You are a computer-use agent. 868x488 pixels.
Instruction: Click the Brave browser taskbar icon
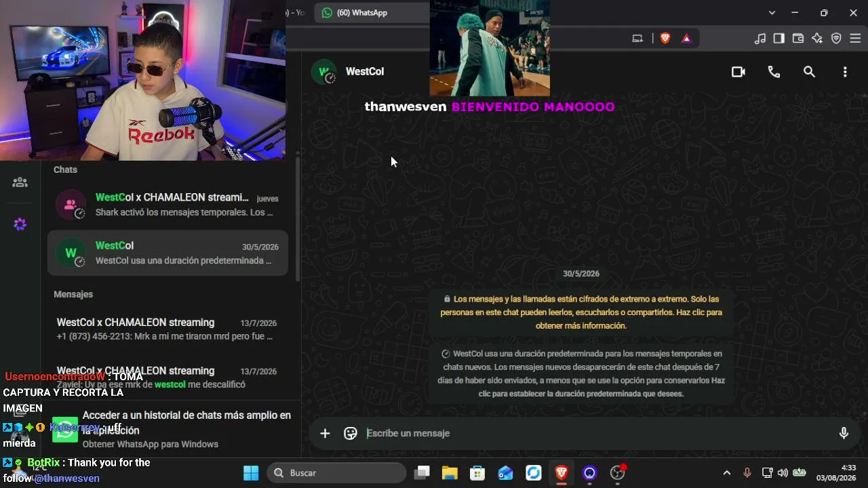(x=561, y=473)
